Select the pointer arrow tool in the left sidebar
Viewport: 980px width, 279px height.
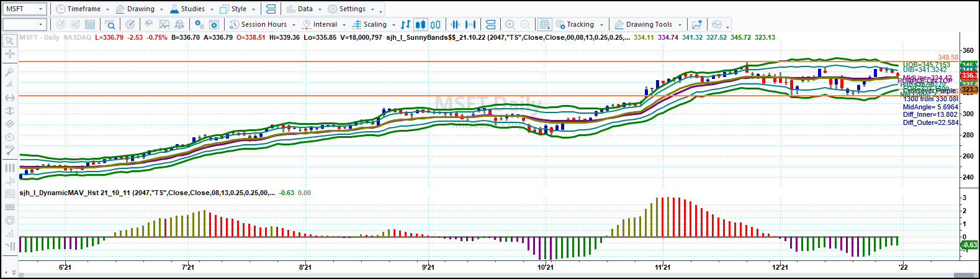[9, 41]
